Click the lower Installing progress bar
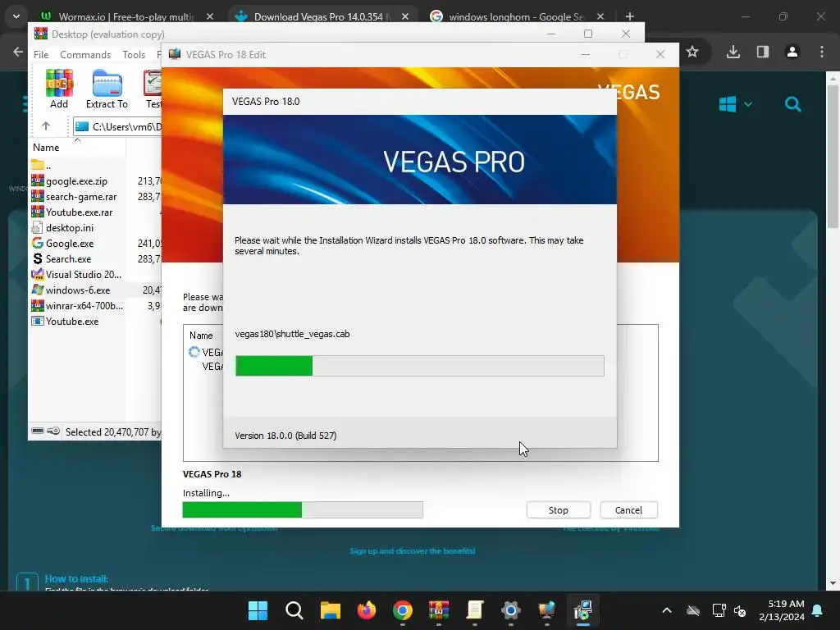The image size is (840, 630). (303, 510)
